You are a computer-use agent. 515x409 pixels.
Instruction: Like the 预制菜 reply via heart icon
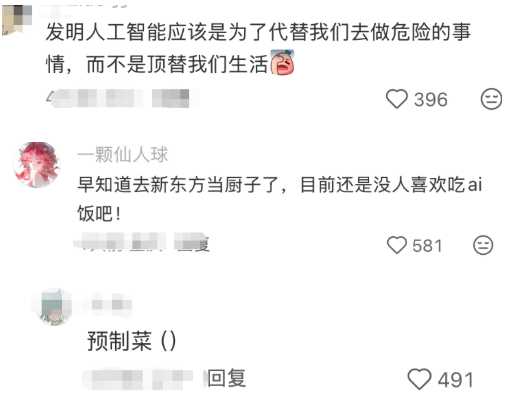419,379
